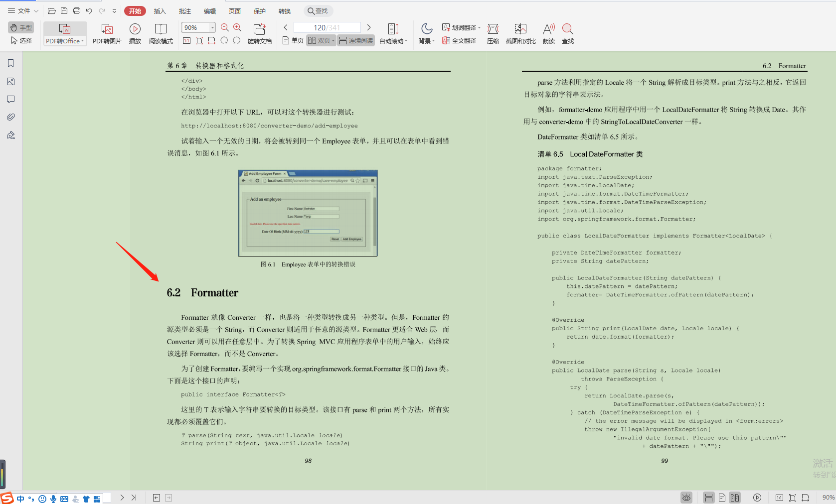Expand the quick access toolbar options arrow
Image resolution: width=836 pixels, height=504 pixels.
(x=114, y=11)
